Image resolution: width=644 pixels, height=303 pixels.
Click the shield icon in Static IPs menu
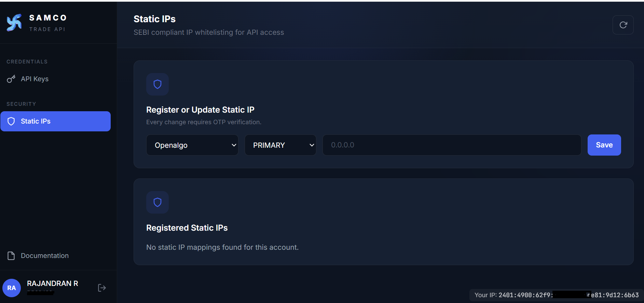coord(11,121)
